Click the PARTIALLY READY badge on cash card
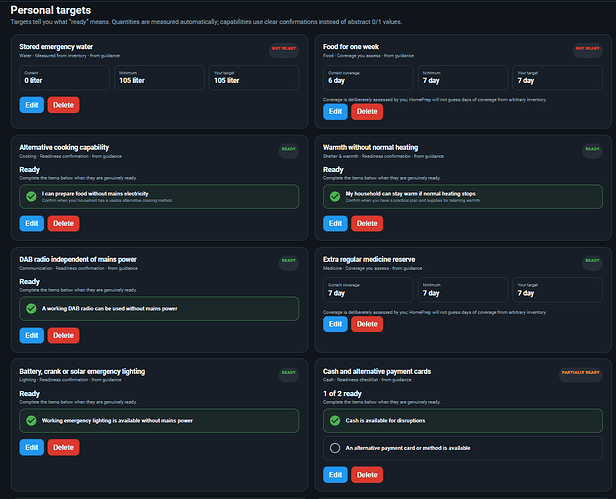 [x=581, y=373]
